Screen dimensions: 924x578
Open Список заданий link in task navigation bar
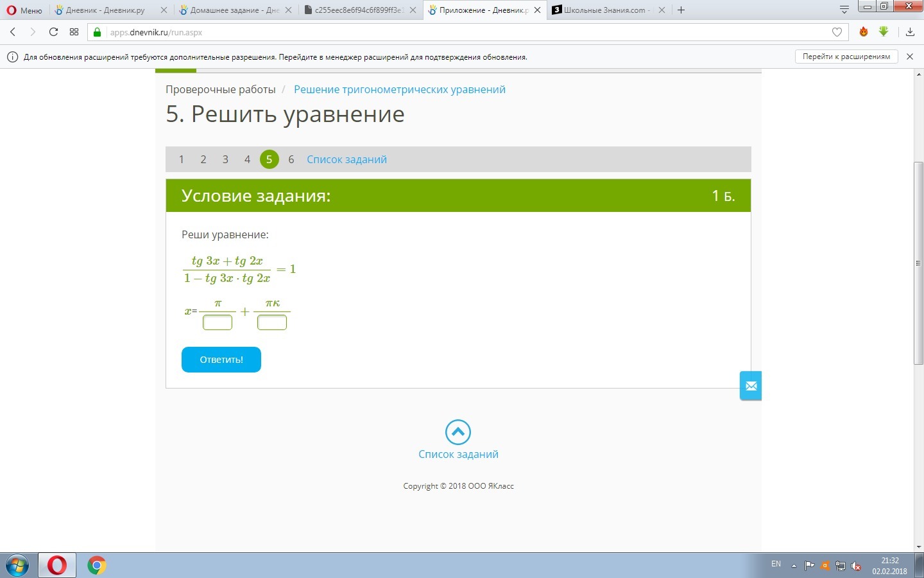coord(346,159)
